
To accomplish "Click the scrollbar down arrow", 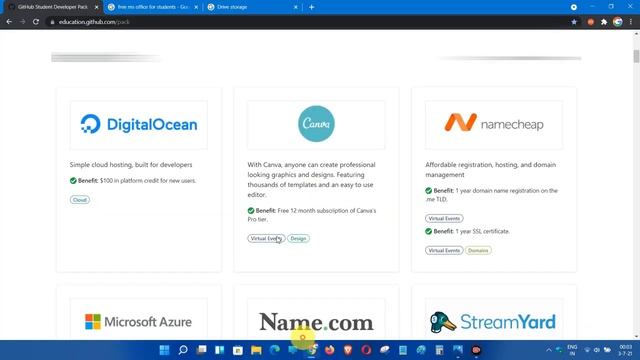I will pyautogui.click(x=636, y=336).
